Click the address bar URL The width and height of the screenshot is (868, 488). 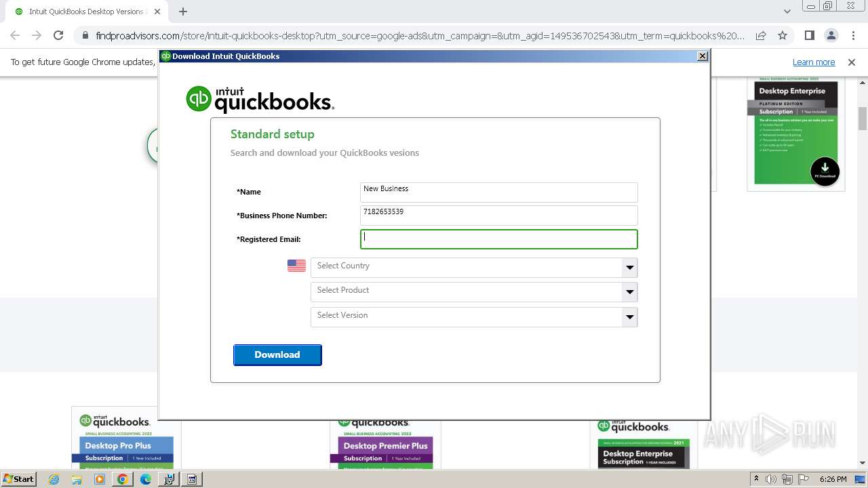(420, 35)
